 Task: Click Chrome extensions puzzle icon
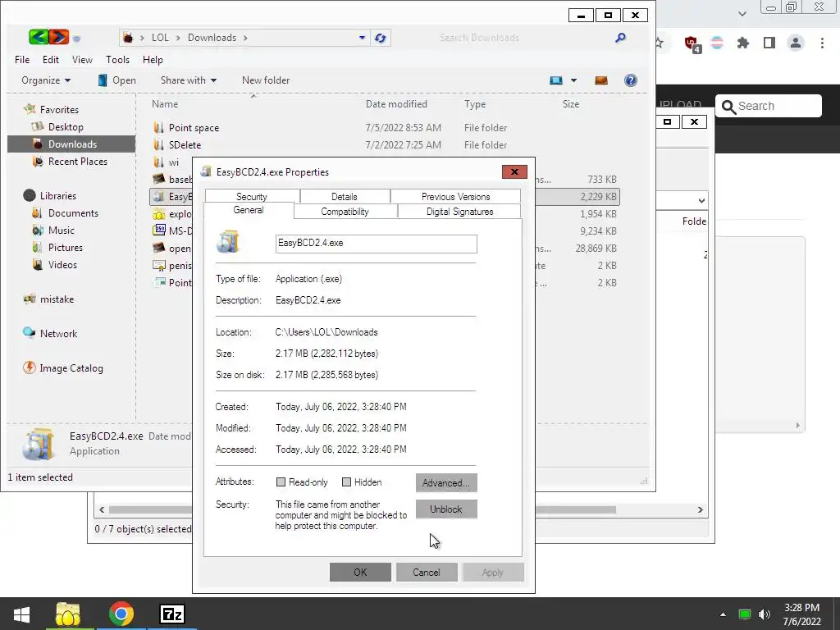click(x=743, y=43)
